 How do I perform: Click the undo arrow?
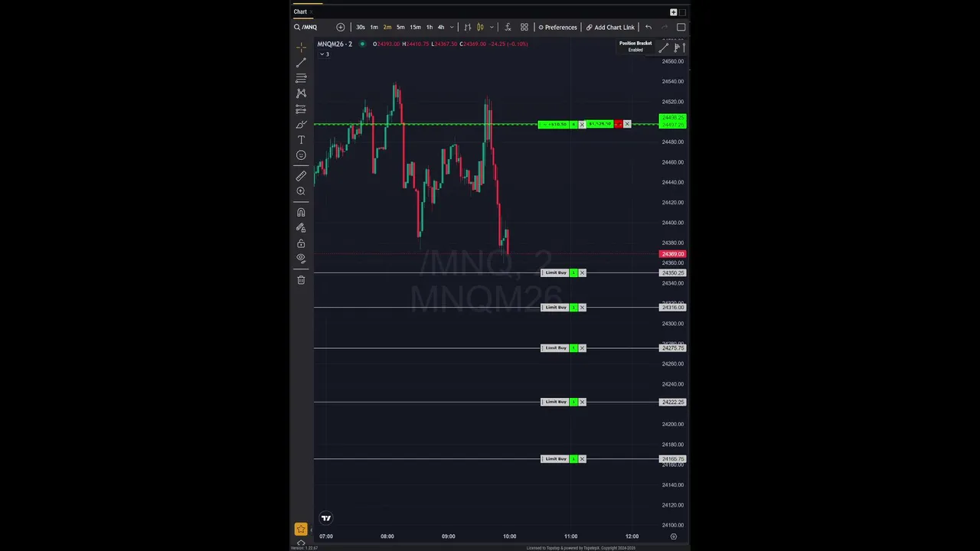[x=648, y=28]
